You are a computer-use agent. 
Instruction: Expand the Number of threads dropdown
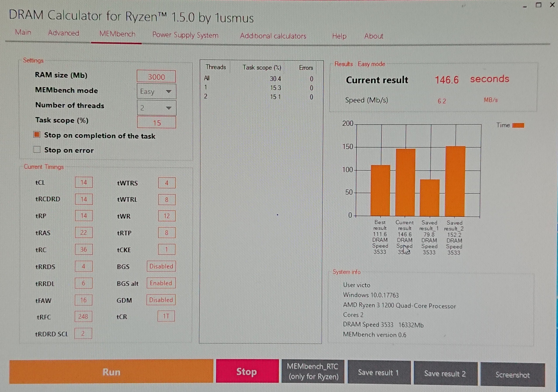coord(157,108)
